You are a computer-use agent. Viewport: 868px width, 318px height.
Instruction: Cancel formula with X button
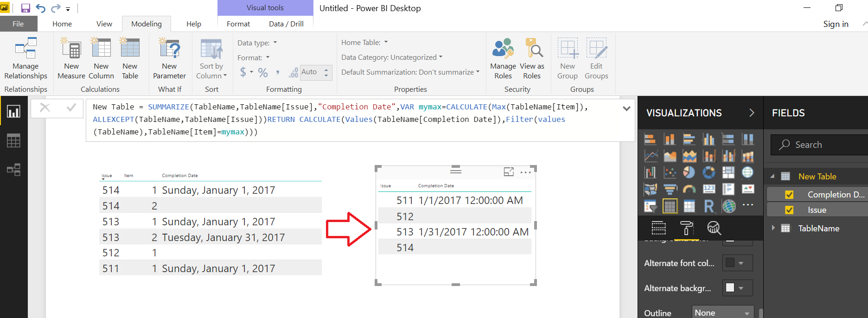coord(45,108)
